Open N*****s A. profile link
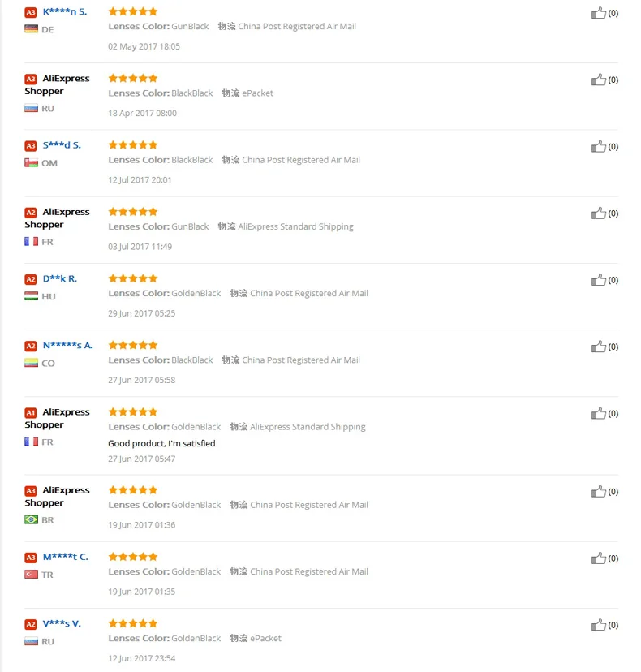 [67, 345]
